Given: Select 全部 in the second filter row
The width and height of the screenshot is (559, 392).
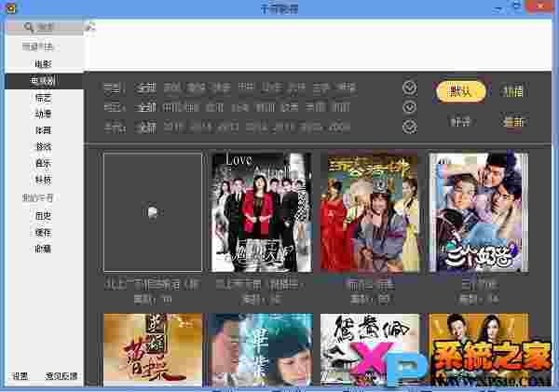Looking at the screenshot, I should (145, 107).
